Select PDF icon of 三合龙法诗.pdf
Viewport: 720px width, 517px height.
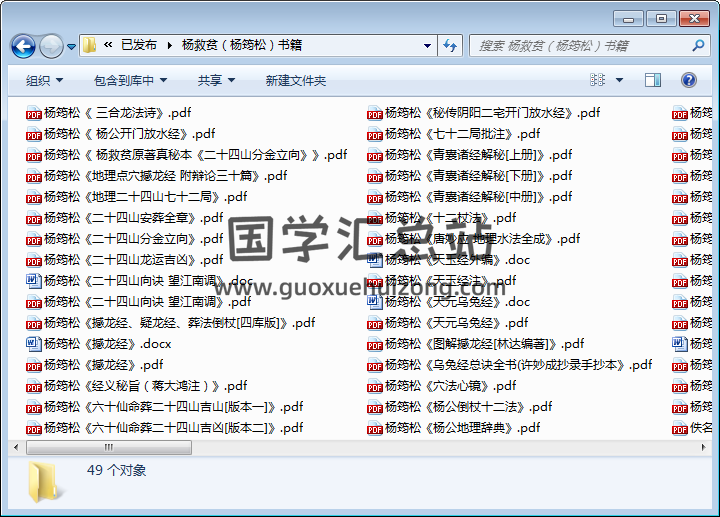pos(34,113)
